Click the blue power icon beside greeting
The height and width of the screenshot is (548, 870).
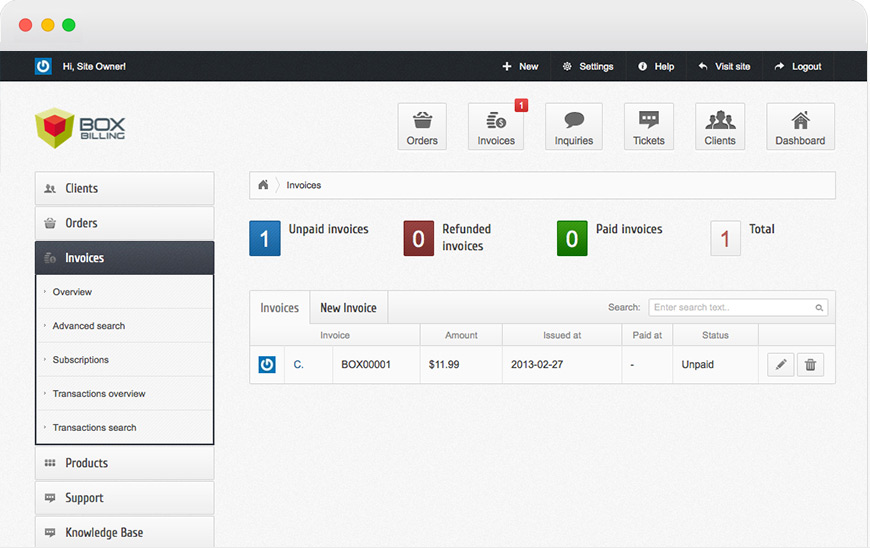43,66
